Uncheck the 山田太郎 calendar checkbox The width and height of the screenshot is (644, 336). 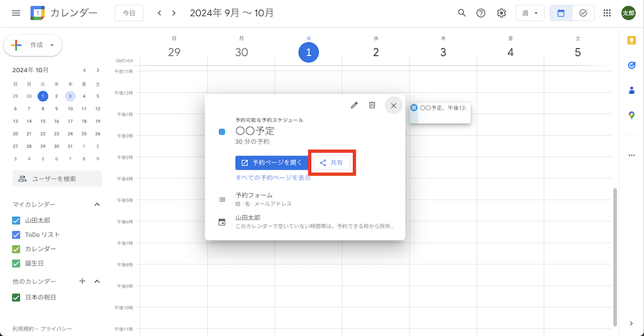pos(17,220)
